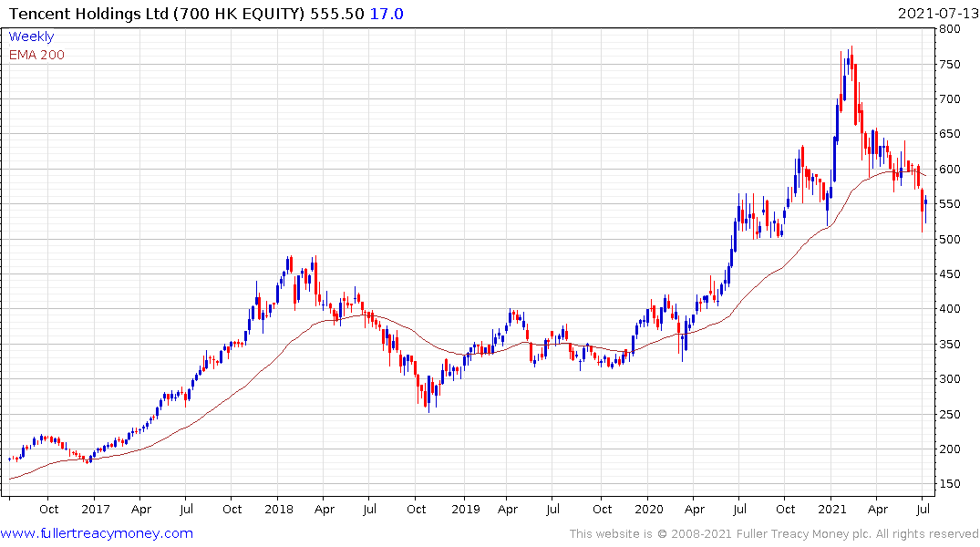
Task: Select the 250 price axis label
Action: tap(950, 414)
